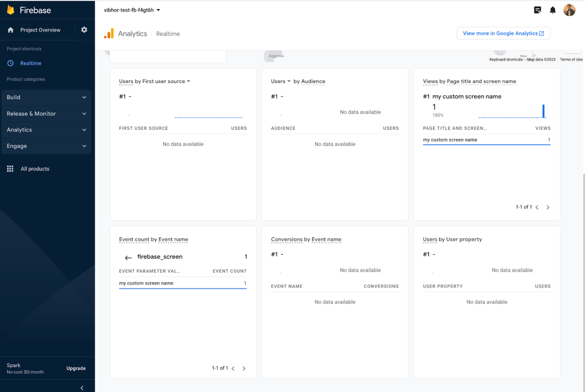Screen dimensions: 585x392
Task: Click the Upgrade button for Spark plan
Action: (76, 368)
